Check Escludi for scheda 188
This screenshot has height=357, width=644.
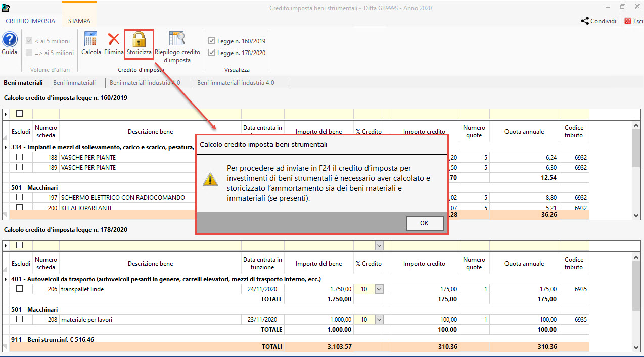pos(20,157)
